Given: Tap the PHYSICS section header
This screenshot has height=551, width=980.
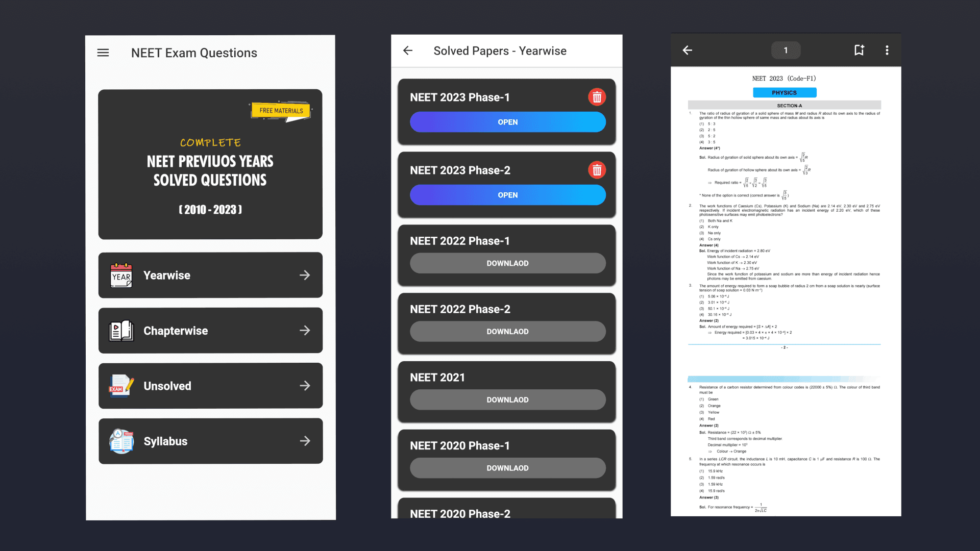Looking at the screenshot, I should 785,92.
